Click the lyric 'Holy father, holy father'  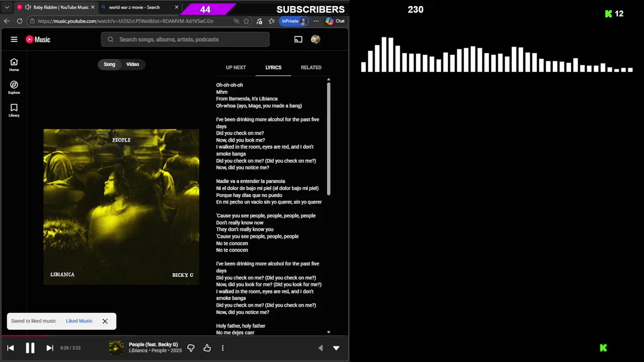tap(240, 326)
